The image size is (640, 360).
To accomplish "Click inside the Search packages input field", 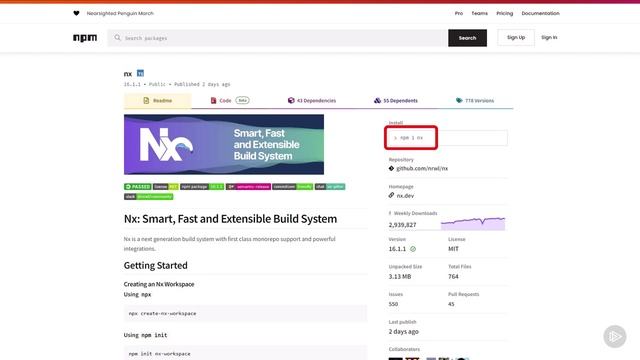I will 278,38.
